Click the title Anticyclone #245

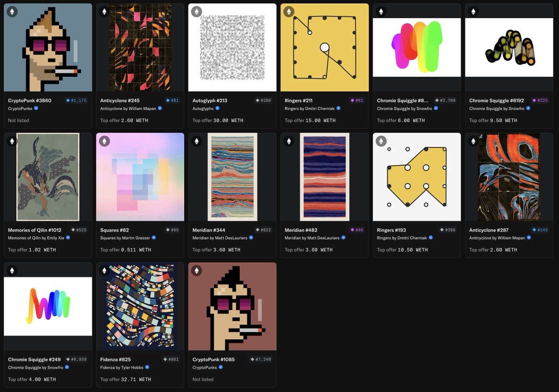(x=120, y=101)
